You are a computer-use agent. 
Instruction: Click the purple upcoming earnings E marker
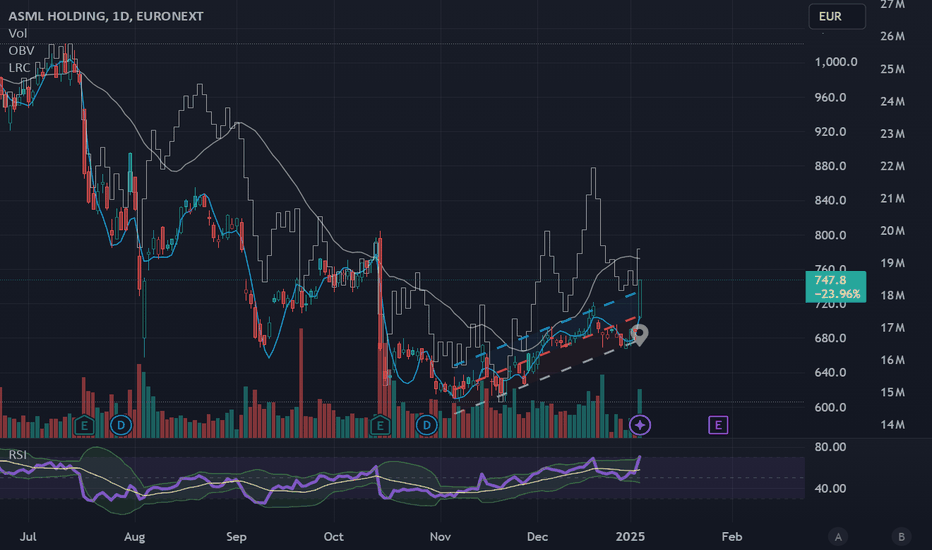pyautogui.click(x=718, y=425)
